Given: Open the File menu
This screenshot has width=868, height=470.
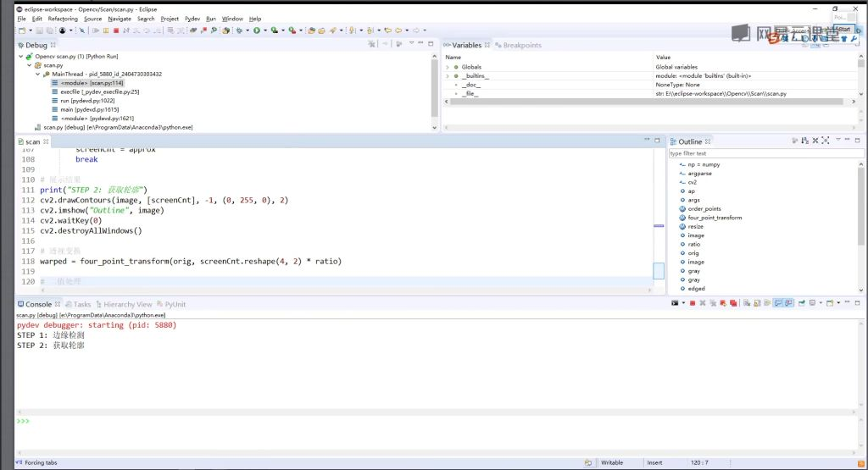Looking at the screenshot, I should [21, 19].
